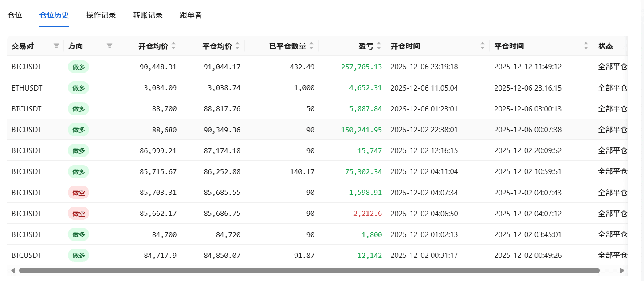Sort by 盈亏 using its sort arrows
Viewport: 644px width, 281px height.
point(379,46)
